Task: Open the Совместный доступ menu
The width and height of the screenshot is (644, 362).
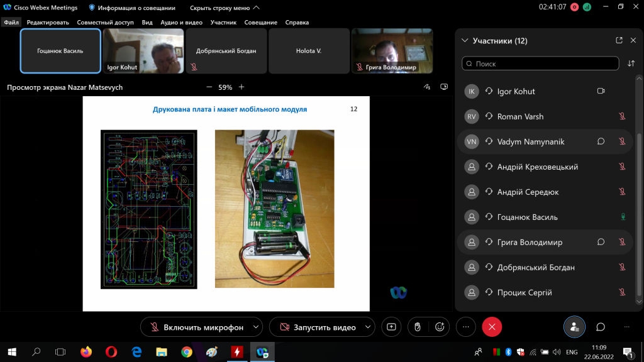Action: coord(106,22)
